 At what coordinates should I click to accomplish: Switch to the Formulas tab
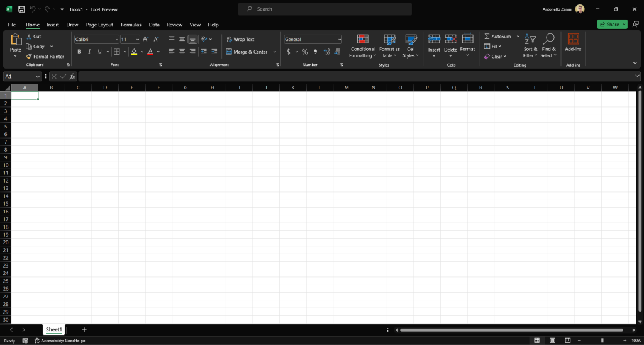131,25
